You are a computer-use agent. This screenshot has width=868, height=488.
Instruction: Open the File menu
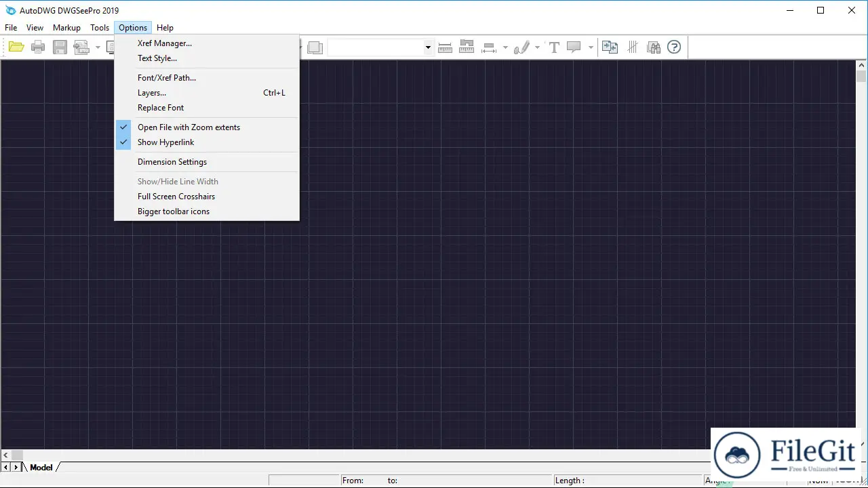11,28
